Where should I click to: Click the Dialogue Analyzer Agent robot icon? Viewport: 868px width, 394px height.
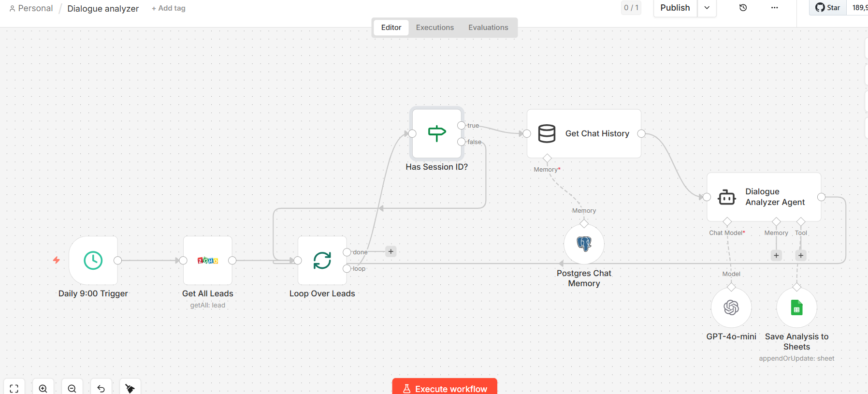(727, 197)
